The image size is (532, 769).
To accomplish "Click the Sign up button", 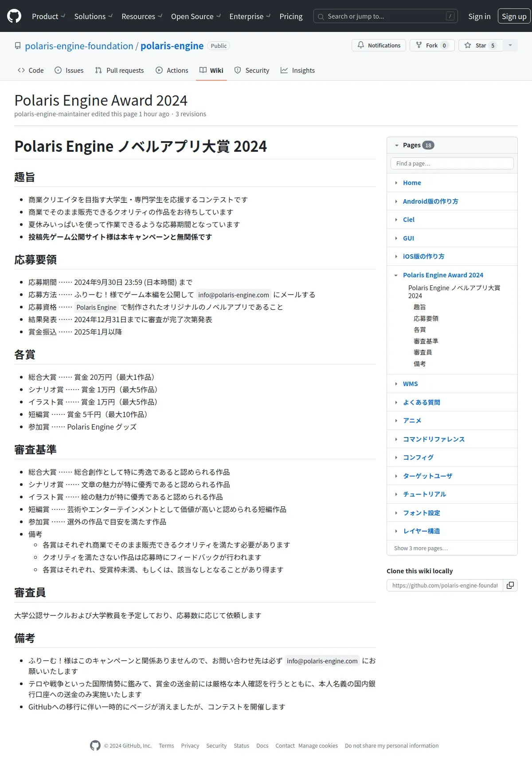I will [514, 16].
